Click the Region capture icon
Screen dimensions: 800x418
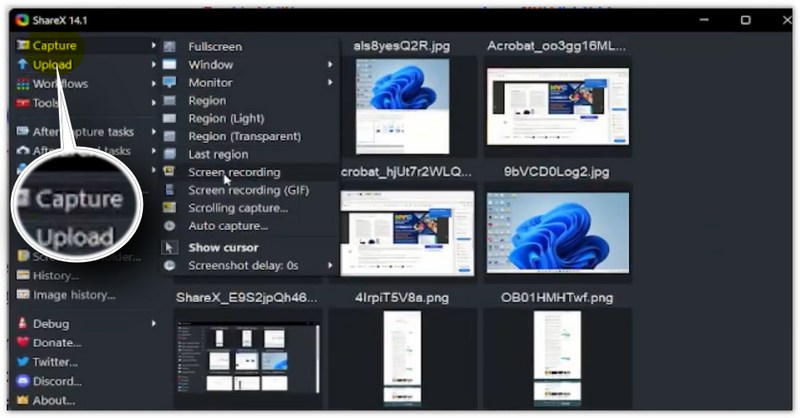pyautogui.click(x=169, y=101)
